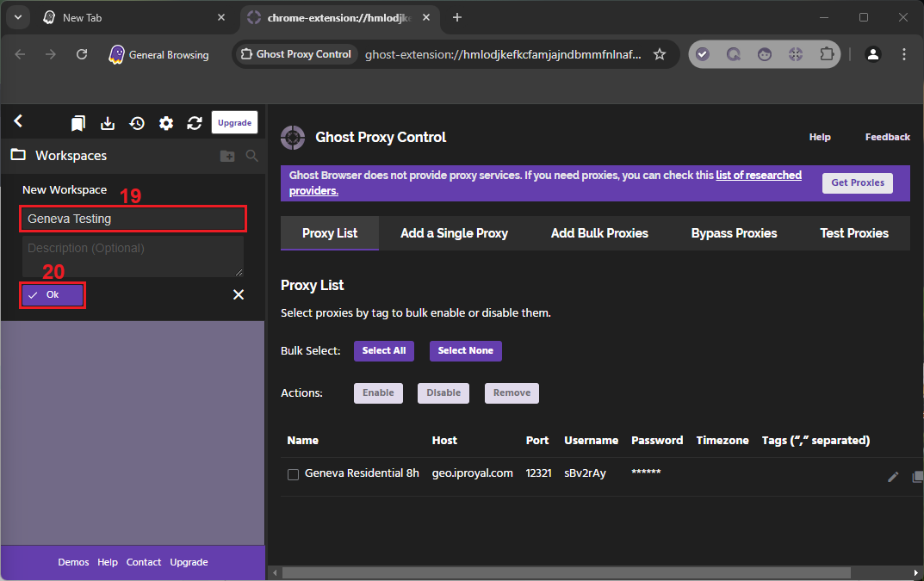Screen dimensions: 924x581
Task: Click the Description (Optional) text area
Action: coord(133,257)
